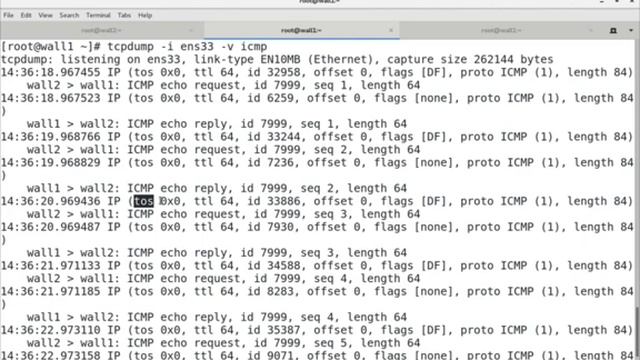Click timestamp 14:36:21.971133
The image size is (640, 360).
(x=51, y=266)
